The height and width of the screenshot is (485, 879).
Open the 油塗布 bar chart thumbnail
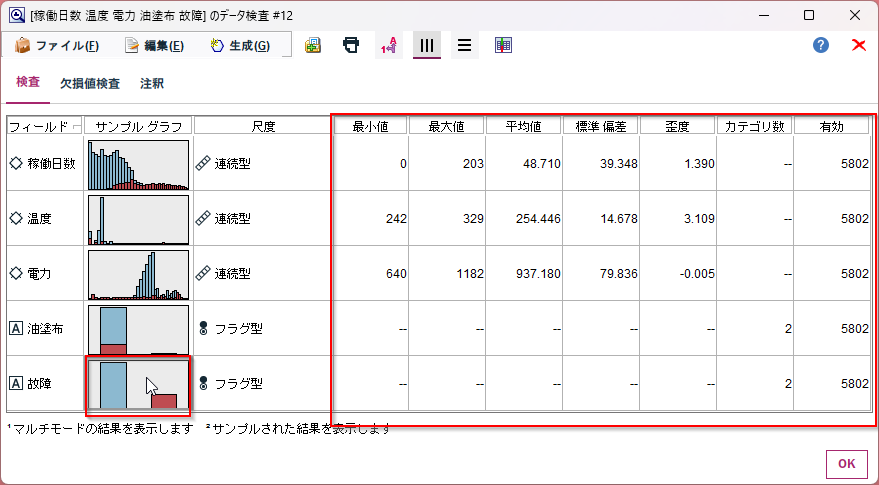tap(138, 330)
